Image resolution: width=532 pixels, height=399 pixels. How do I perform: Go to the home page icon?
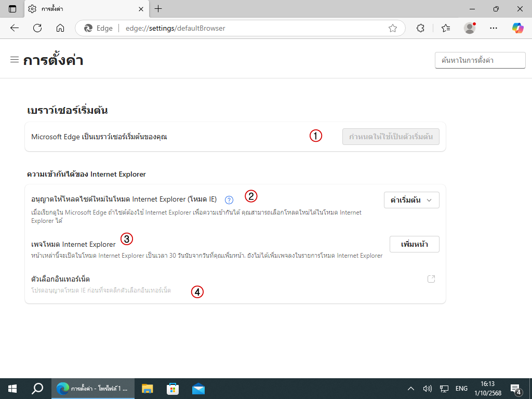[x=60, y=28]
